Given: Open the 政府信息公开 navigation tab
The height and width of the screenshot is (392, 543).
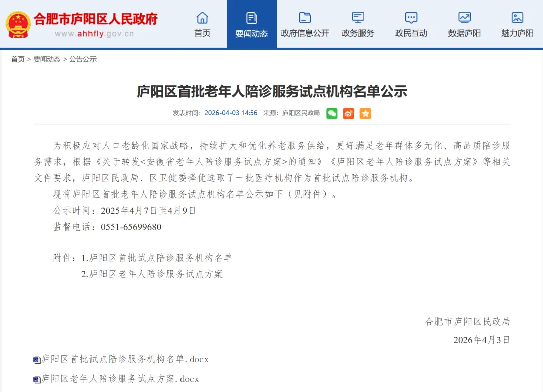Looking at the screenshot, I should point(305,24).
